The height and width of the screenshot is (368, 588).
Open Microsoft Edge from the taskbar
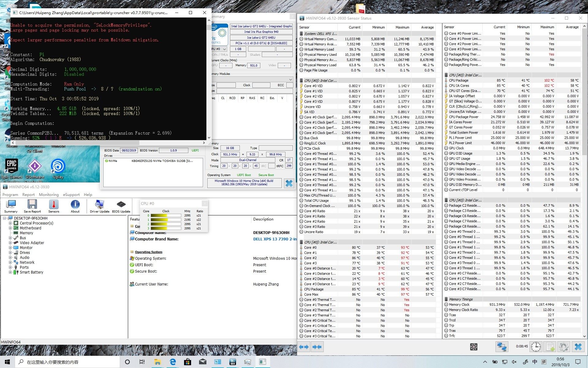tap(173, 362)
